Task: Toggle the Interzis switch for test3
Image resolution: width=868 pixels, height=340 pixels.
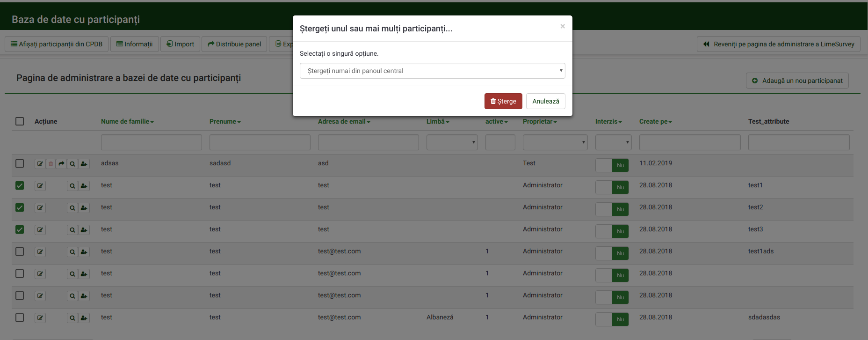Action: (x=612, y=231)
